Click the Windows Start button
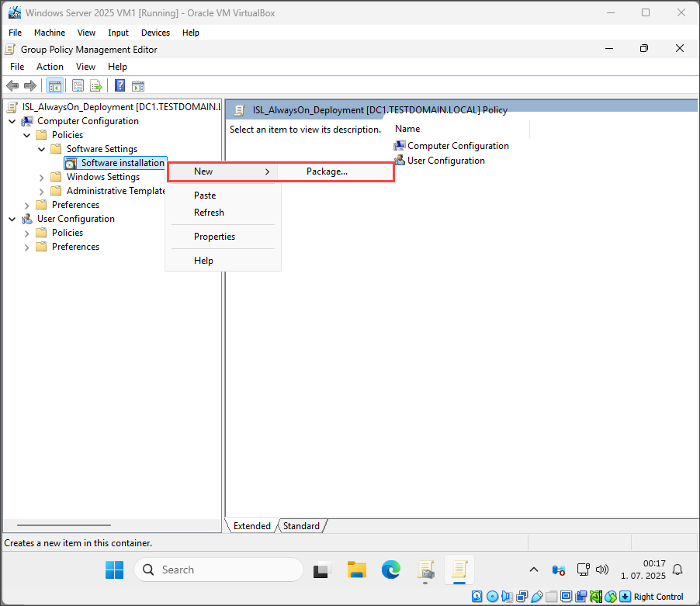 (115, 570)
